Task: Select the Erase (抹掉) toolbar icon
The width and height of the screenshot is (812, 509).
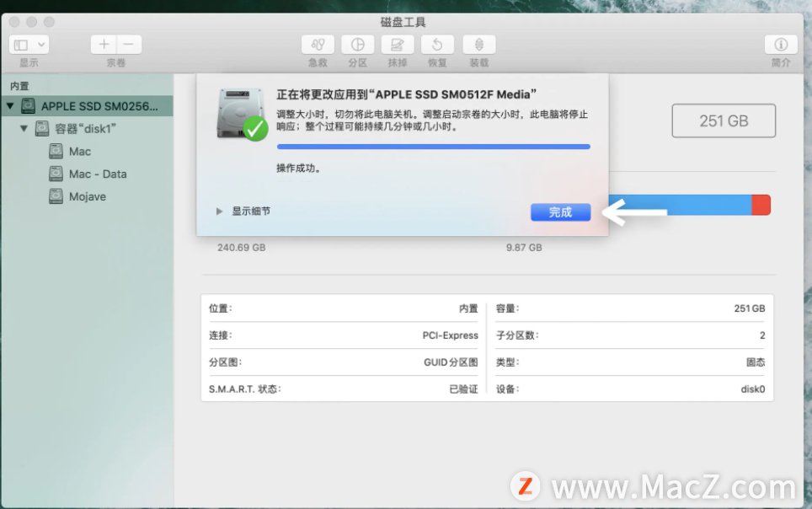Action: click(x=398, y=45)
